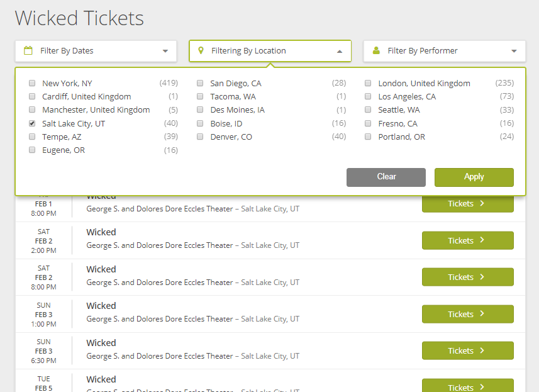The height and width of the screenshot is (392, 539).
Task: Check the Los Angeles, CA checkbox
Action: click(x=368, y=96)
